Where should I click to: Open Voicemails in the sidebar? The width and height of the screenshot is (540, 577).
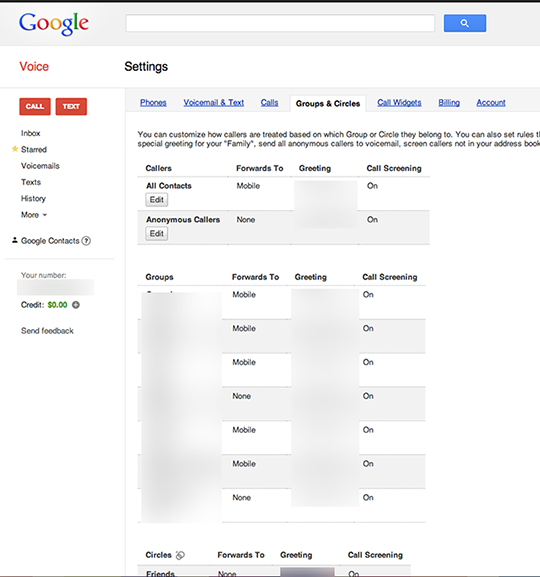point(40,166)
